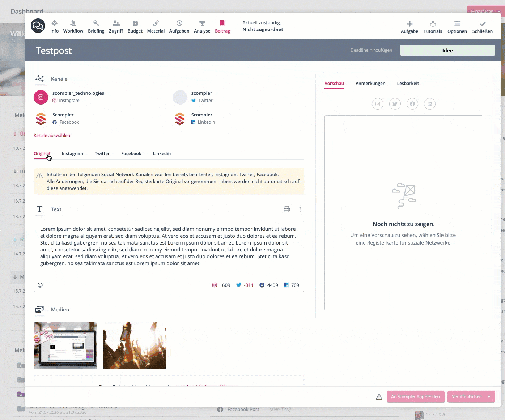Click the Idee status bar
505x420 pixels.
[x=447, y=51]
